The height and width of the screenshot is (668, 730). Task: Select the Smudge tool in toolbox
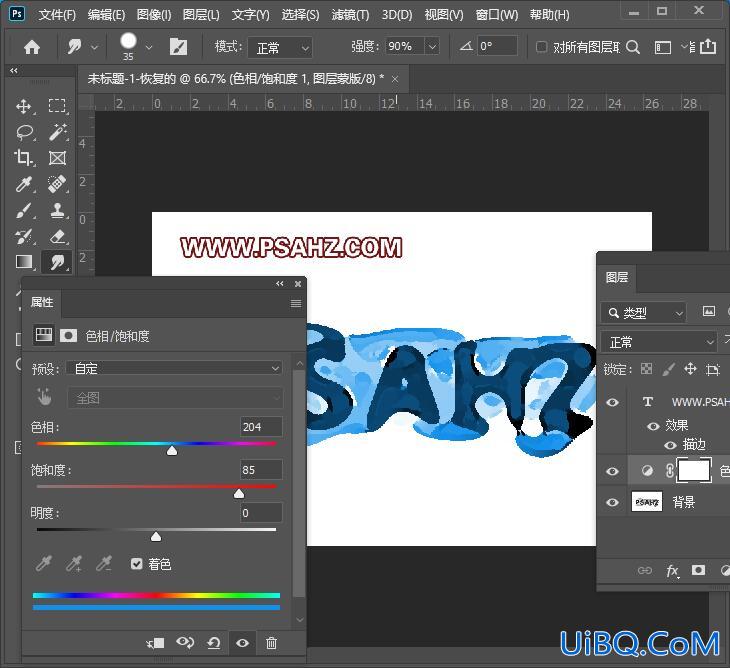57,262
